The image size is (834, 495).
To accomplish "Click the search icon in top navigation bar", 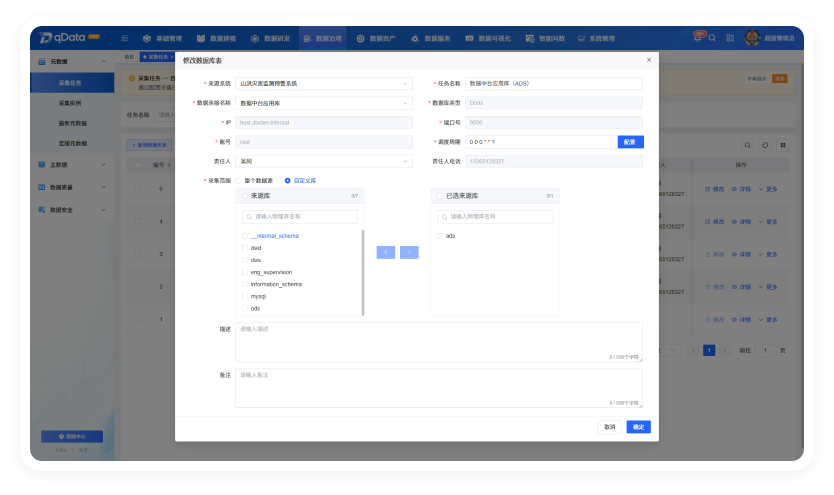I will click(712, 38).
